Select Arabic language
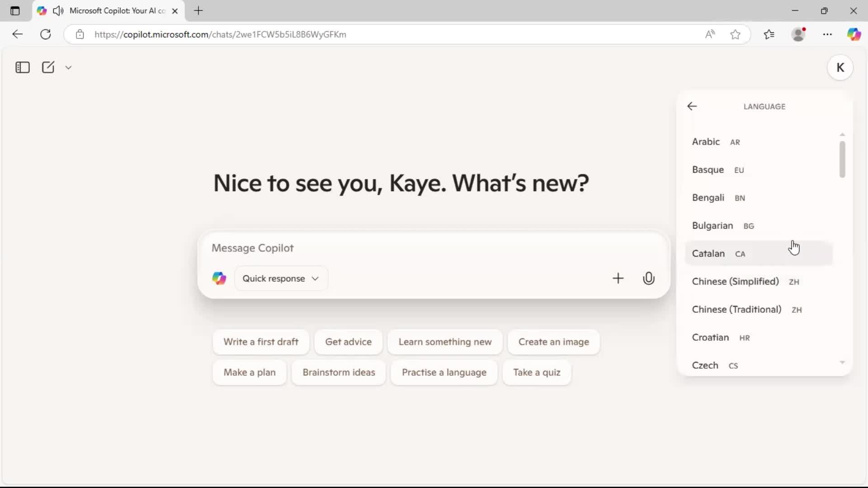The width and height of the screenshot is (868, 488). (759, 142)
